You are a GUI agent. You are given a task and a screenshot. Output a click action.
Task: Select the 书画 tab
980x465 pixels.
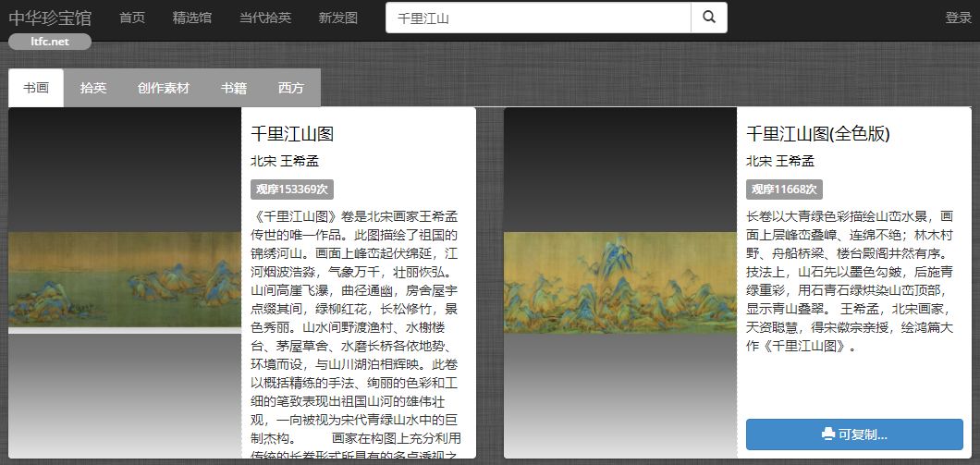36,88
